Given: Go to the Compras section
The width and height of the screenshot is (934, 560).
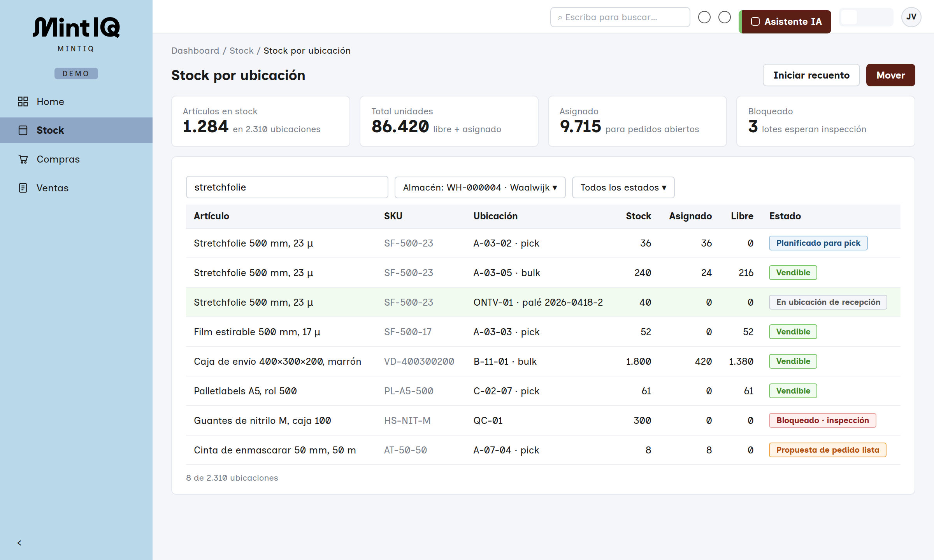Looking at the screenshot, I should [x=76, y=159].
